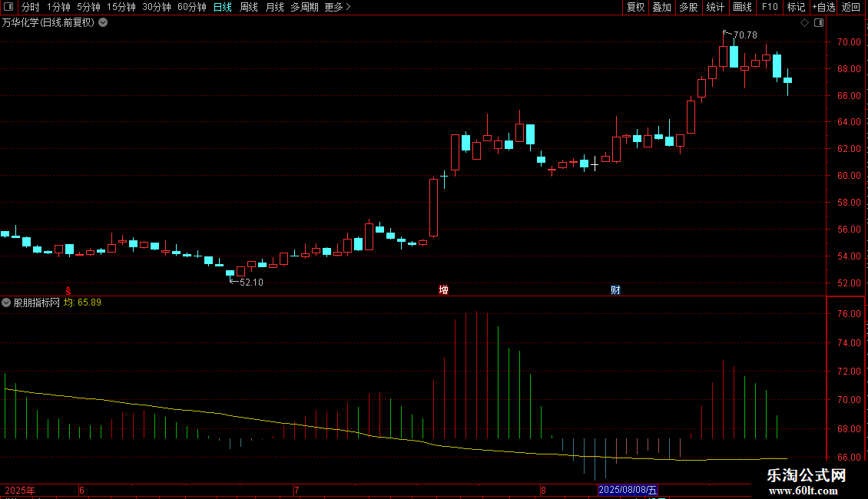
Task: Click month 6 on the time axis
Action: [x=81, y=490]
